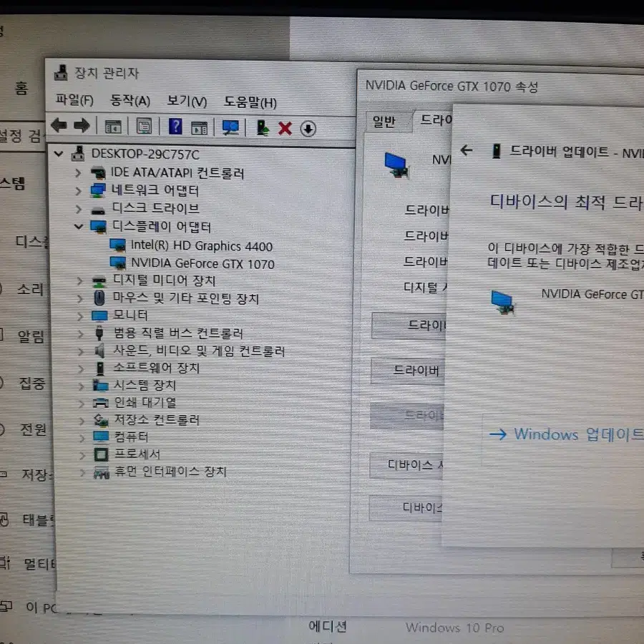The height and width of the screenshot is (644, 644).
Task: Open the 도움말(H) menu
Action: tap(250, 102)
